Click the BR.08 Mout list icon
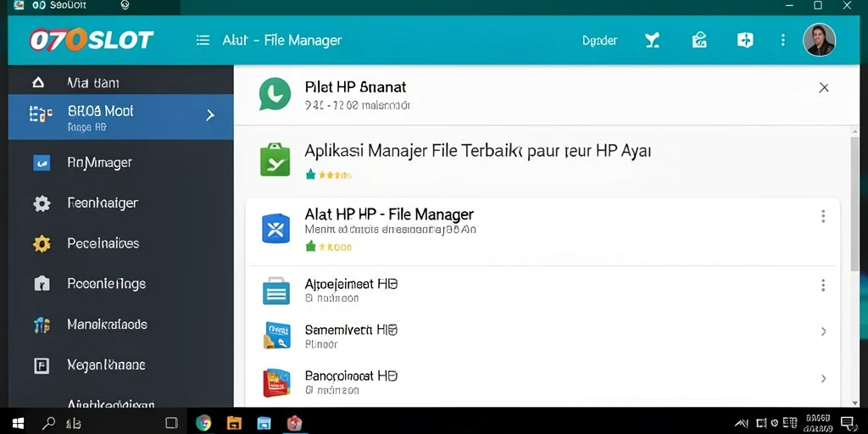This screenshot has height=434, width=868. [x=41, y=114]
